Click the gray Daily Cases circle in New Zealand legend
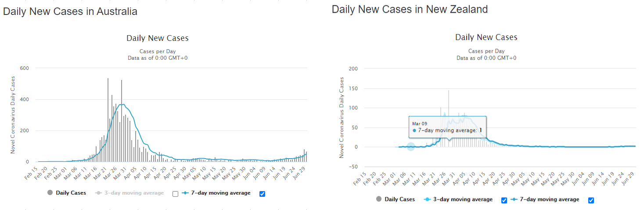The height and width of the screenshot is (210, 644). (x=378, y=199)
